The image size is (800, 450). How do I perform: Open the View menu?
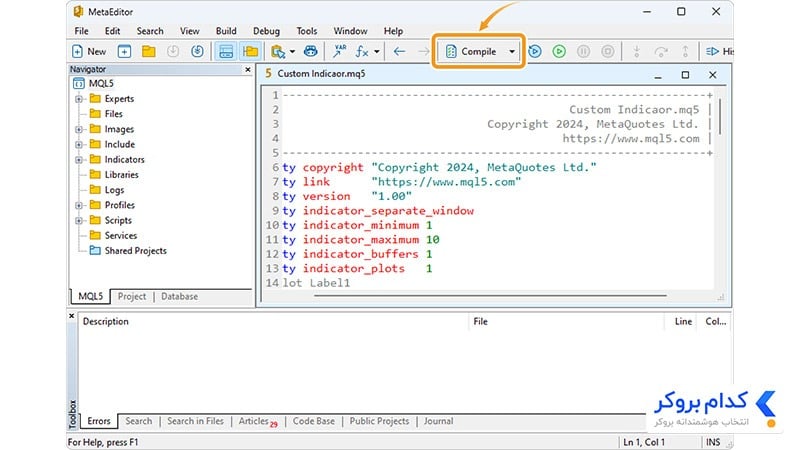[189, 31]
